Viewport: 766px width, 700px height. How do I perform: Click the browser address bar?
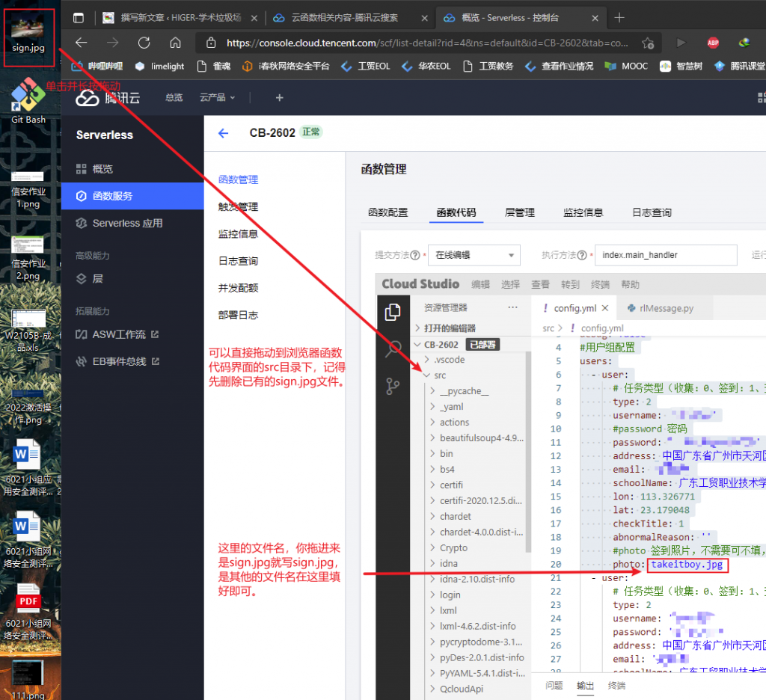427,43
